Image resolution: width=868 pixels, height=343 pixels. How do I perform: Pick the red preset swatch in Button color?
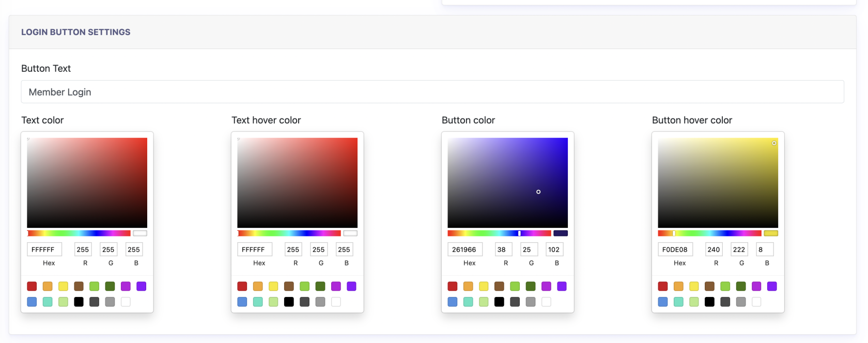coord(453,286)
